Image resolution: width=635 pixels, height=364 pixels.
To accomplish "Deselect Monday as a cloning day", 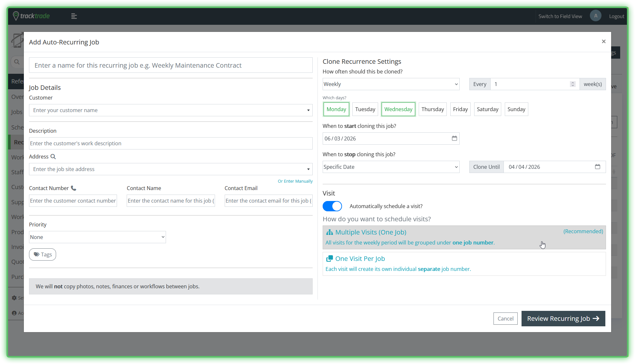I will coord(336,109).
